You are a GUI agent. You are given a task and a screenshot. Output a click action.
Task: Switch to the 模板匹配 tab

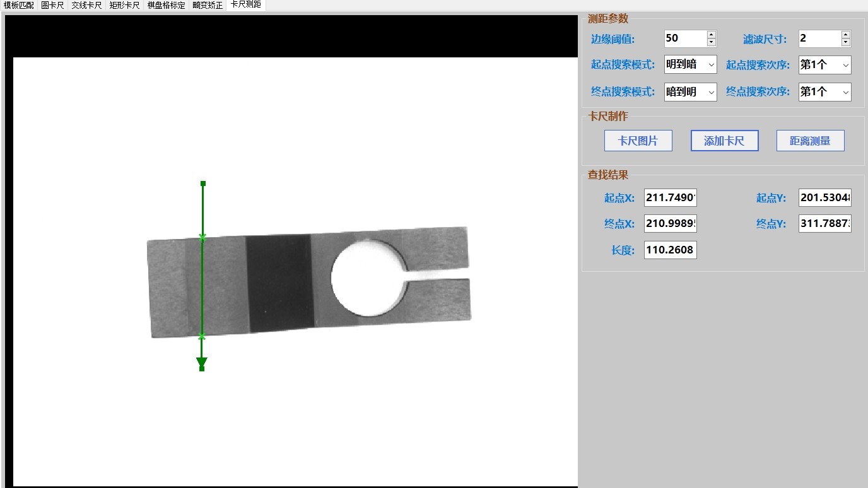pyautogui.click(x=19, y=5)
